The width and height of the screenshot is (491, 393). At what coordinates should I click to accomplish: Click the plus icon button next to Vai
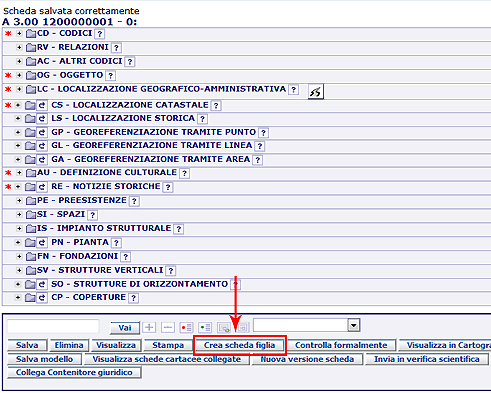click(149, 327)
